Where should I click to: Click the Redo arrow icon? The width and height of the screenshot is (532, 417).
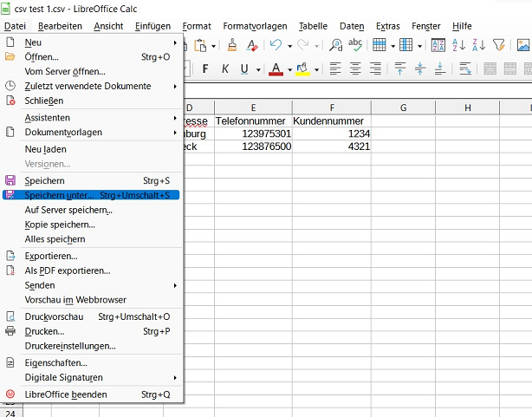point(302,45)
